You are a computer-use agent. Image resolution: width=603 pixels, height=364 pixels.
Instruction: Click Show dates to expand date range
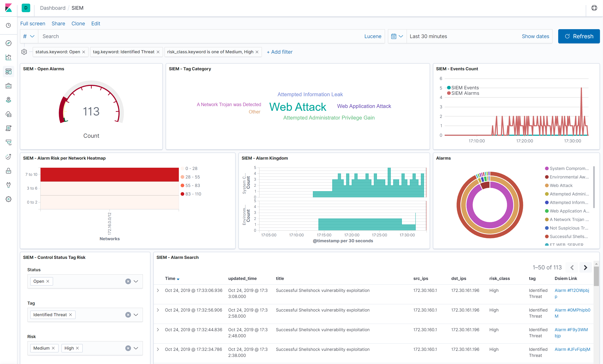coord(535,36)
